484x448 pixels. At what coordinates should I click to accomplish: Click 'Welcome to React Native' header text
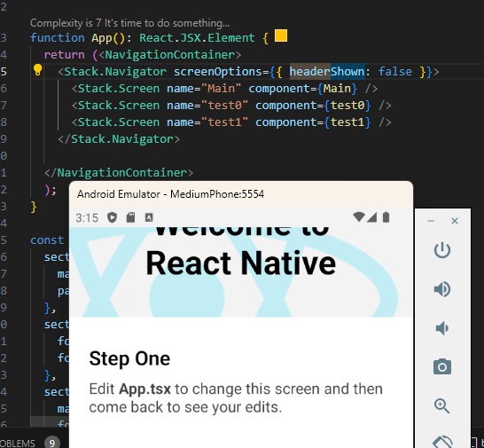(241, 250)
